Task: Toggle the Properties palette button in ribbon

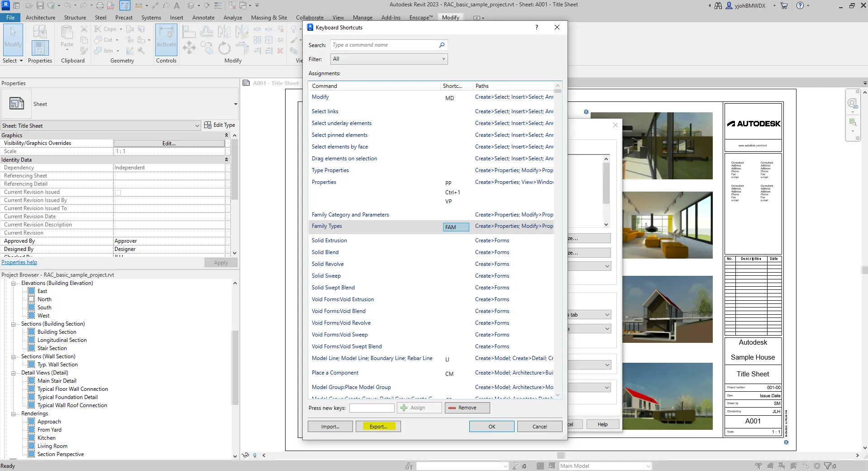Action: 40,48
